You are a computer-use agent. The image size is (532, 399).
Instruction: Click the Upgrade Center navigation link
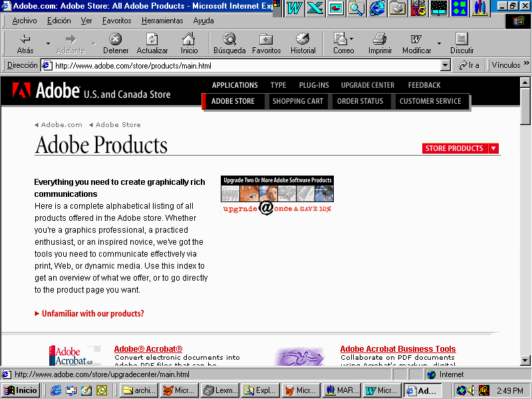coord(367,85)
